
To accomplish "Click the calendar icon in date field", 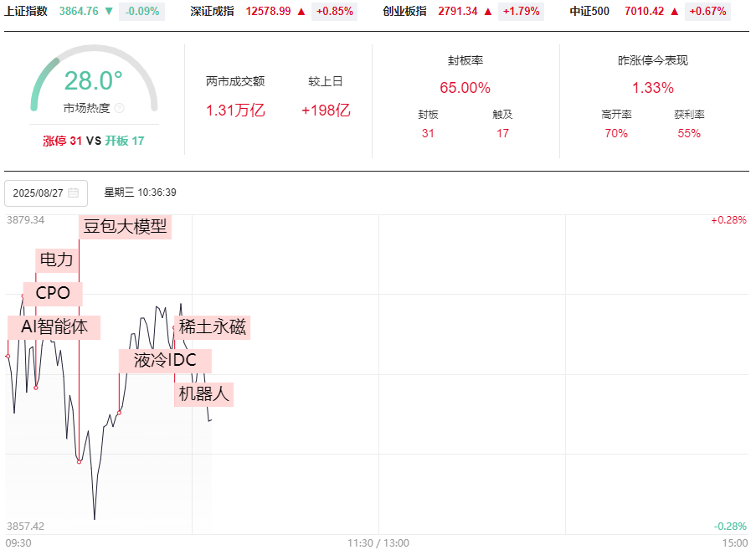I will pos(74,193).
